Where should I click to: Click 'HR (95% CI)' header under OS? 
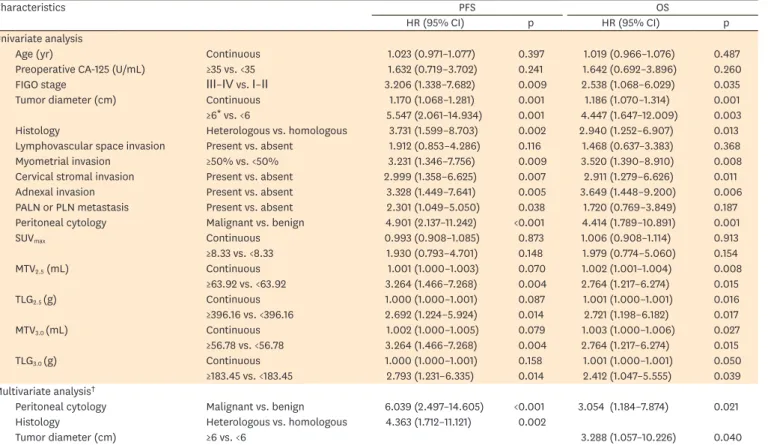pos(630,23)
